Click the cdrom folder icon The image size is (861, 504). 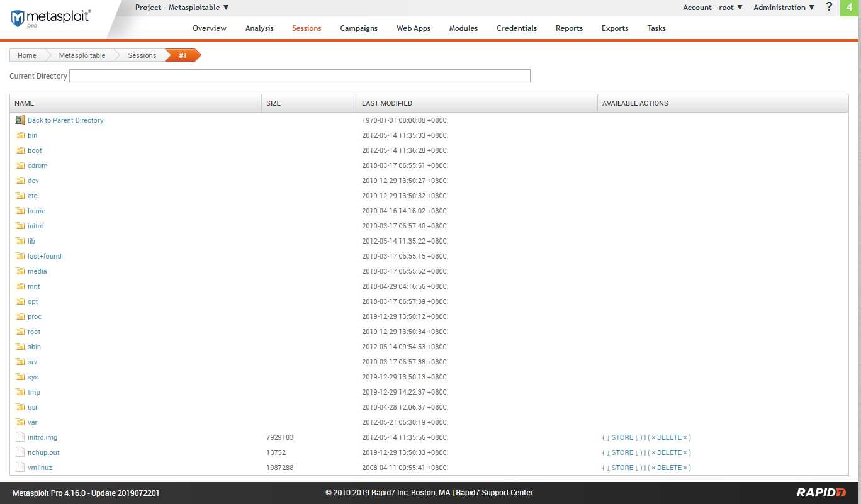point(20,165)
